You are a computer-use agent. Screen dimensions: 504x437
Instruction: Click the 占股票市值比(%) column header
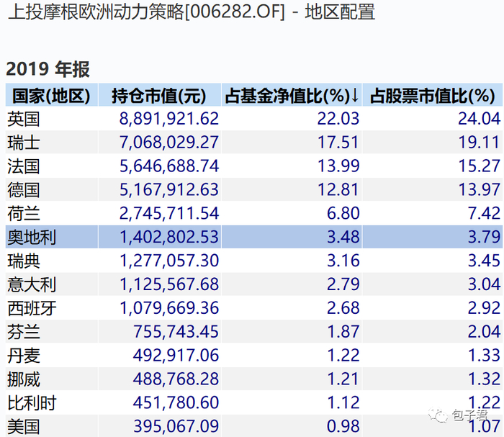pyautogui.click(x=432, y=96)
